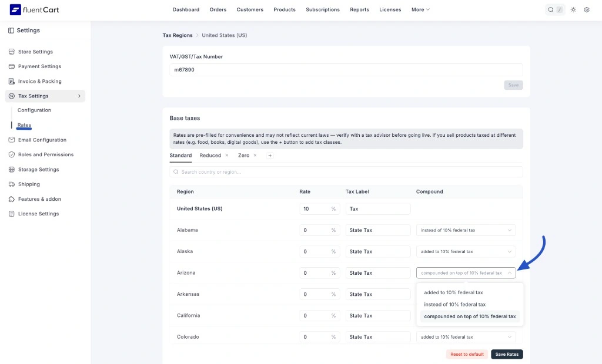
Task: Click the Email Configuration envelope icon
Action: (x=12, y=140)
